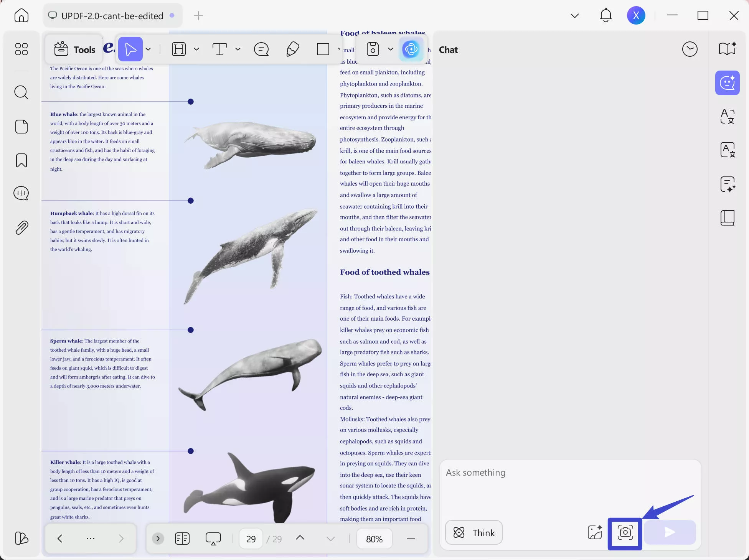Click the screenshot capture icon in chat
The image size is (749, 560).
pyautogui.click(x=625, y=532)
